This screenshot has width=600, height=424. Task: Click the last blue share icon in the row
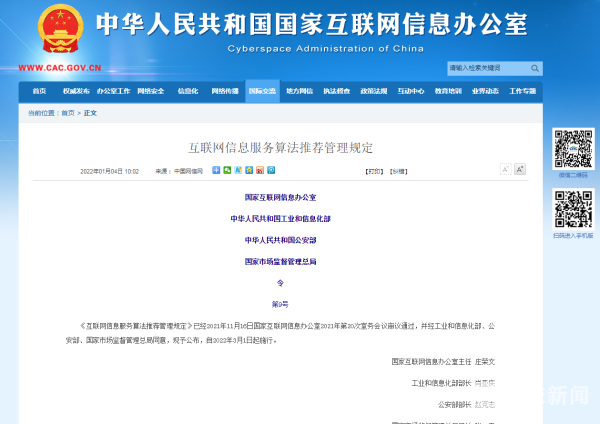[270, 170]
